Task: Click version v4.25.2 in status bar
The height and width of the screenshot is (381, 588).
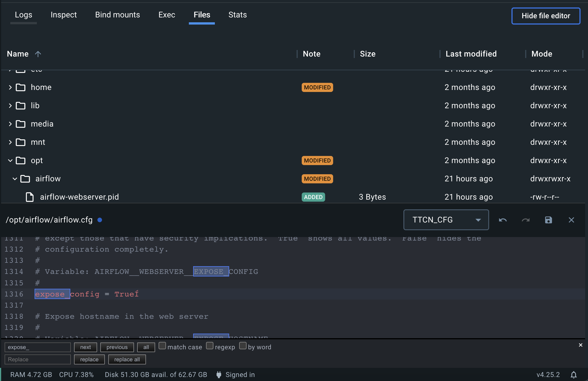Action: [x=548, y=375]
